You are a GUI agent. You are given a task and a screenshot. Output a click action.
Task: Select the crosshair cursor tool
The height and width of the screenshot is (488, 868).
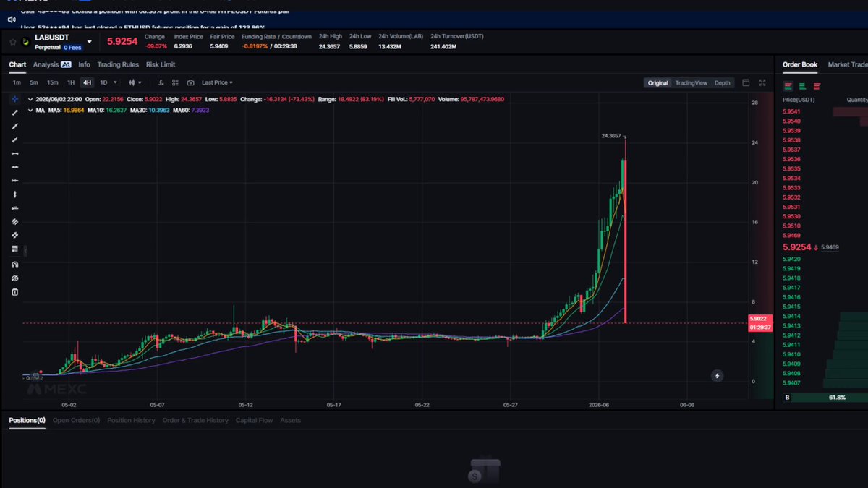pyautogui.click(x=14, y=99)
